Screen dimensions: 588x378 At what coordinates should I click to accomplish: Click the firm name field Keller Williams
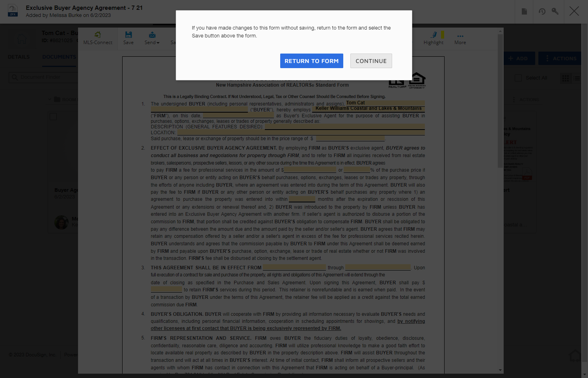pyautogui.click(x=368, y=109)
